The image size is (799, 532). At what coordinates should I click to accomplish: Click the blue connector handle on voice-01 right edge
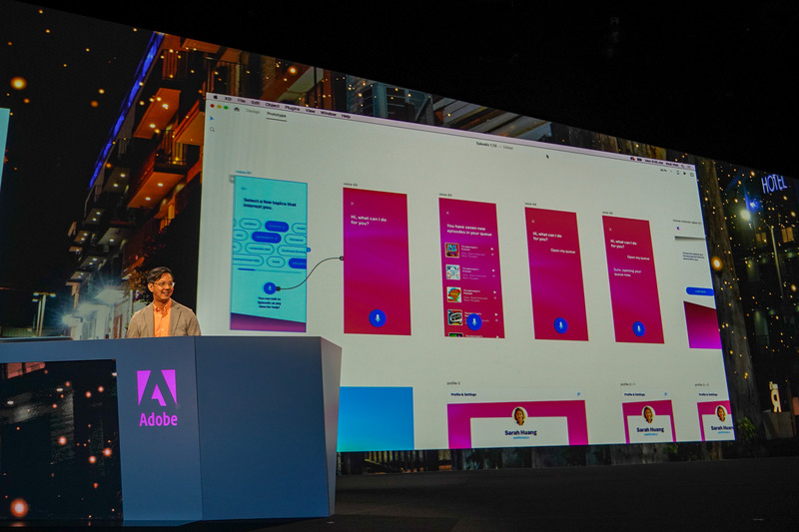[309, 250]
